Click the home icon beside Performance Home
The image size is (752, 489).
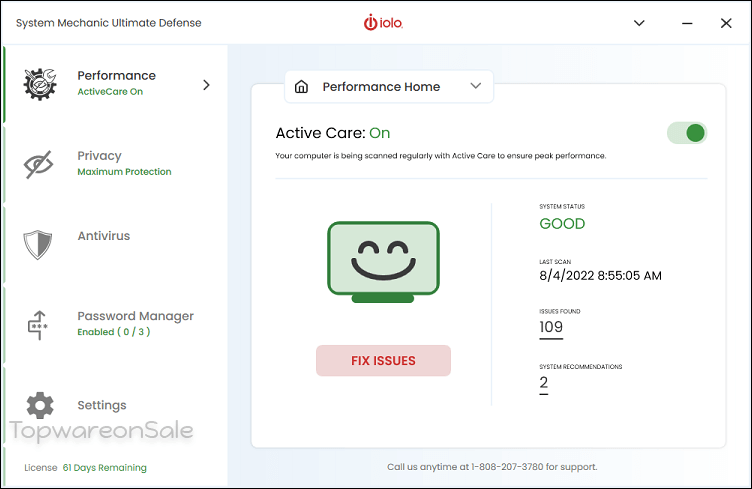click(301, 87)
